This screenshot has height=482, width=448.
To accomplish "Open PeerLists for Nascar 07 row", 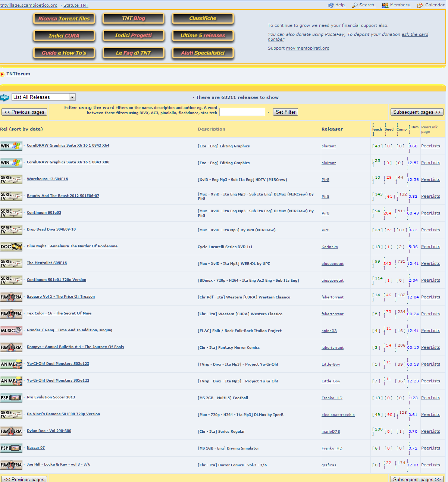I will [430, 448].
